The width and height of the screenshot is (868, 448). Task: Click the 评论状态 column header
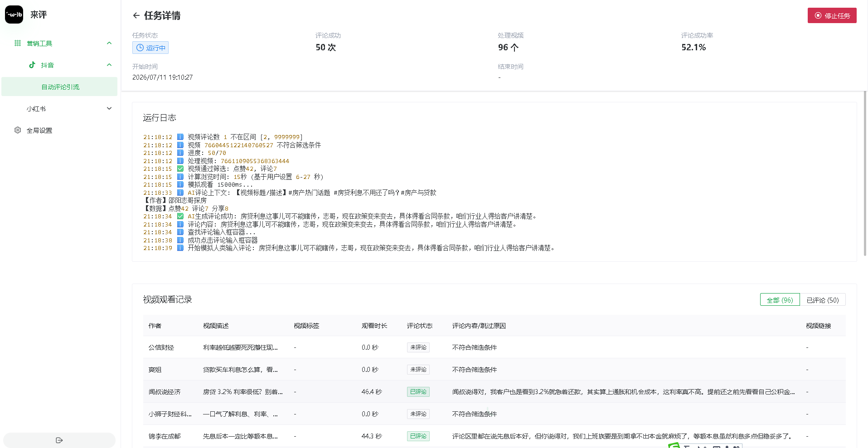click(420, 326)
